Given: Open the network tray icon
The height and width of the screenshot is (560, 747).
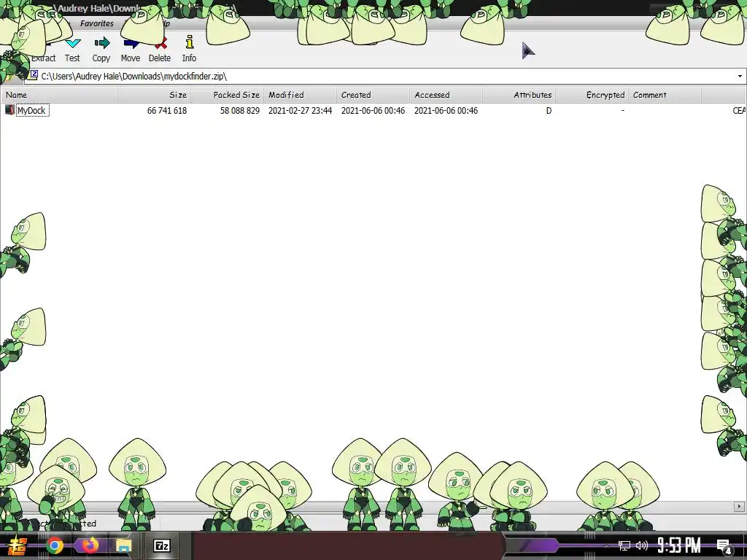Looking at the screenshot, I should point(624,545).
